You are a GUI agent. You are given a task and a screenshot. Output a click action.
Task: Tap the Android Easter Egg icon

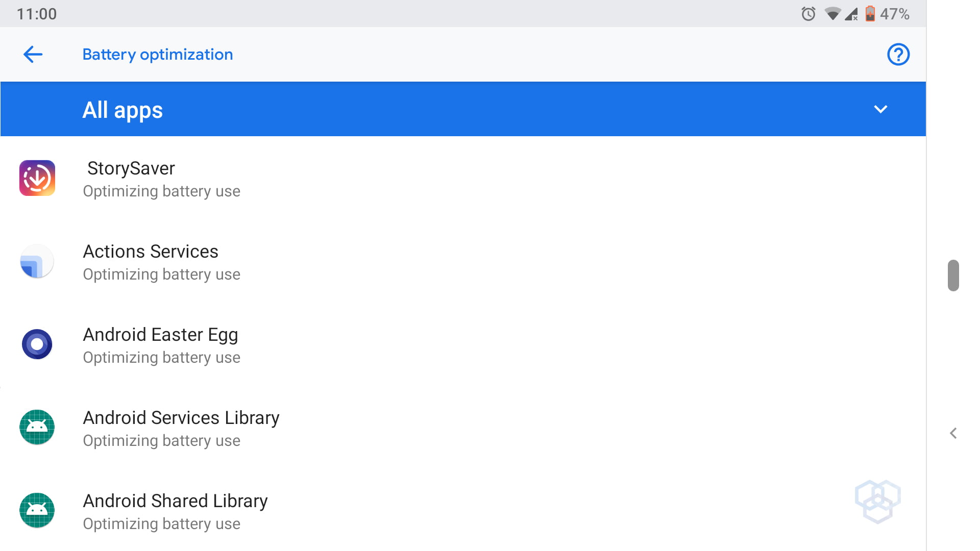pos(37,344)
